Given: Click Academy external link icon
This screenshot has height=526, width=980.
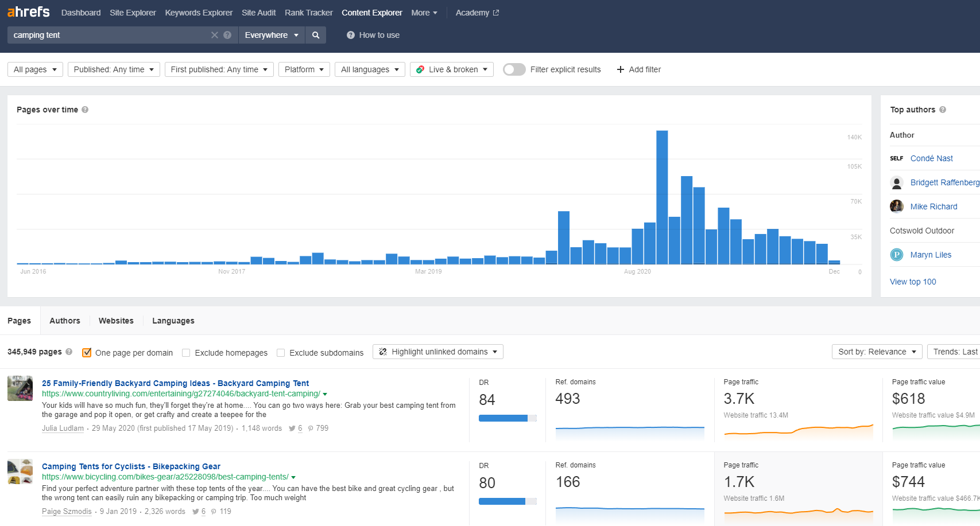Looking at the screenshot, I should (x=496, y=13).
